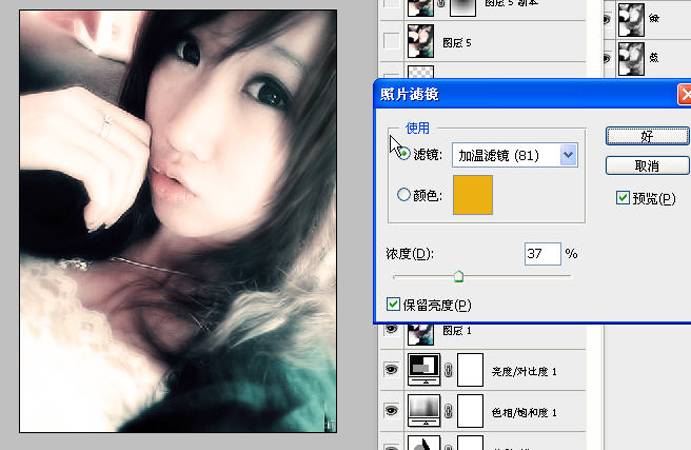Click the 浓度 density percentage input field

pyautogui.click(x=542, y=253)
